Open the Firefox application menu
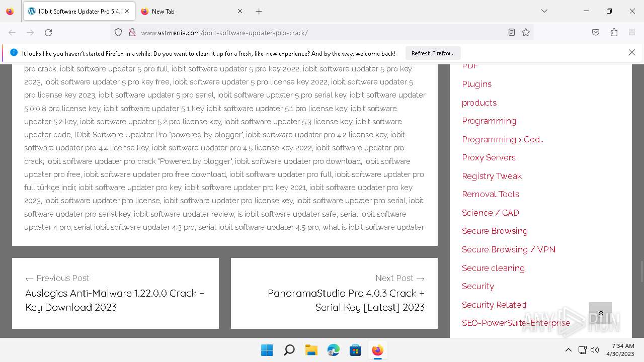Viewport: 644px width, 362px height. 632,32
